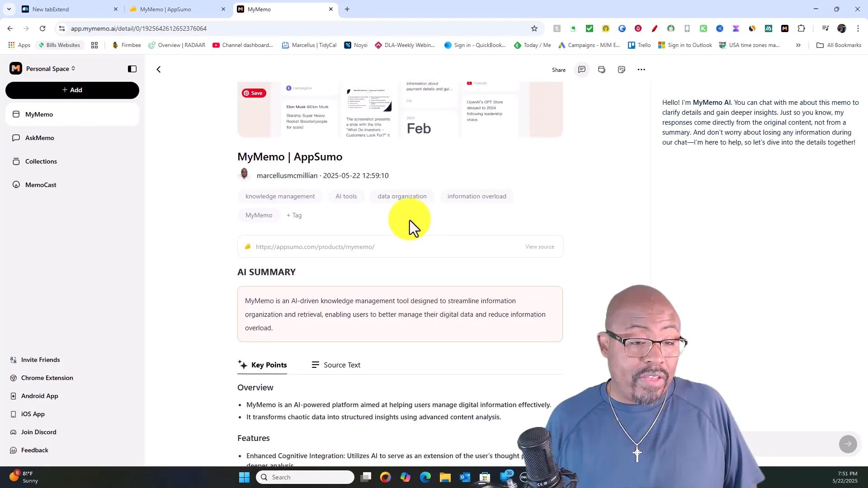Open Task View on the taskbar

click(366, 477)
